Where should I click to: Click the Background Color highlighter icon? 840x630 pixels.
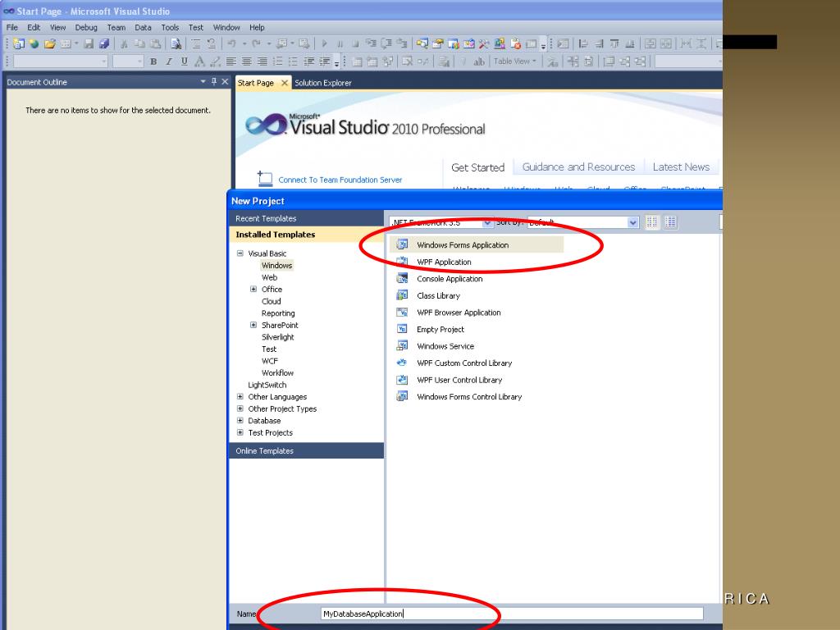(215, 62)
